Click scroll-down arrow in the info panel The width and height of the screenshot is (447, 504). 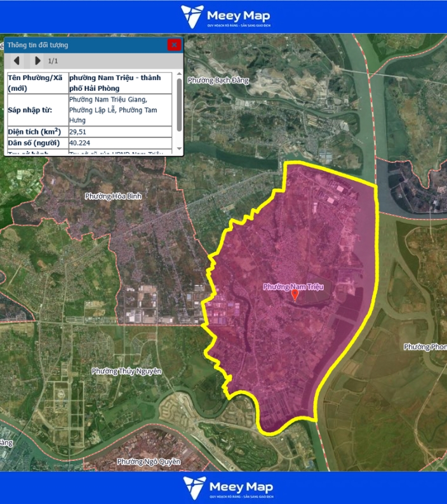(179, 149)
